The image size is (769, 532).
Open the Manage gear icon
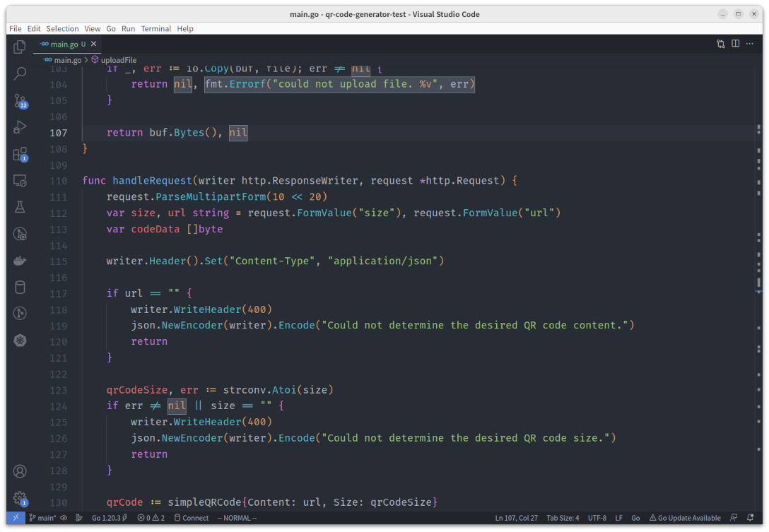(x=20, y=498)
